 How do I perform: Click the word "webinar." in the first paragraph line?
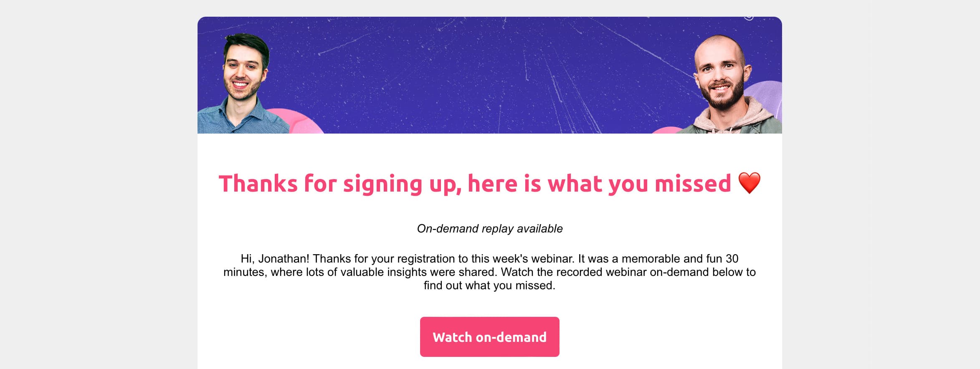[x=553, y=259]
